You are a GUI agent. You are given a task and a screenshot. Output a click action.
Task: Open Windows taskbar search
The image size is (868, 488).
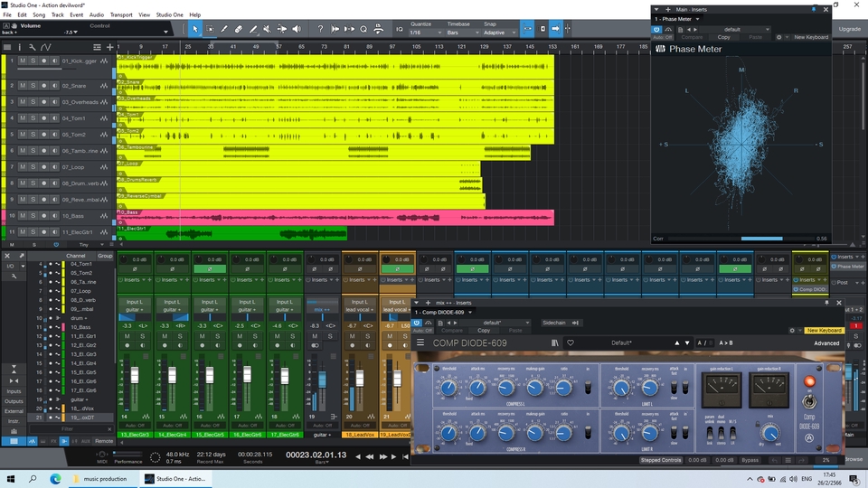(33, 479)
